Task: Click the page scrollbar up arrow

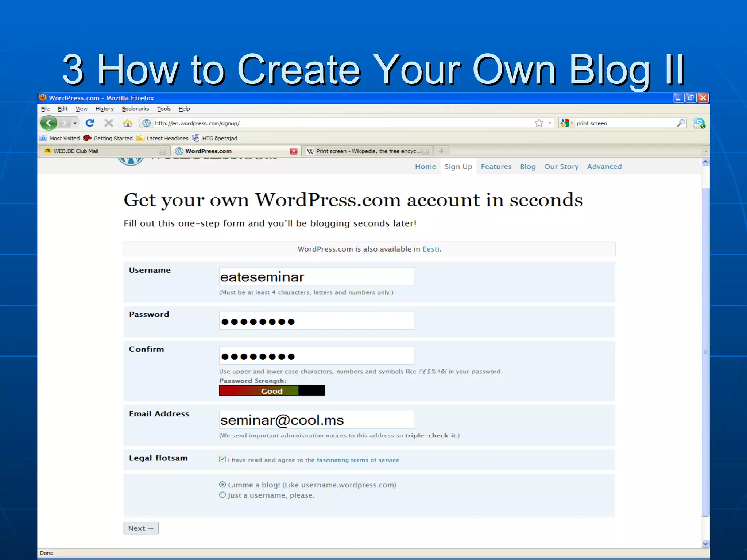Action: pyautogui.click(x=705, y=162)
